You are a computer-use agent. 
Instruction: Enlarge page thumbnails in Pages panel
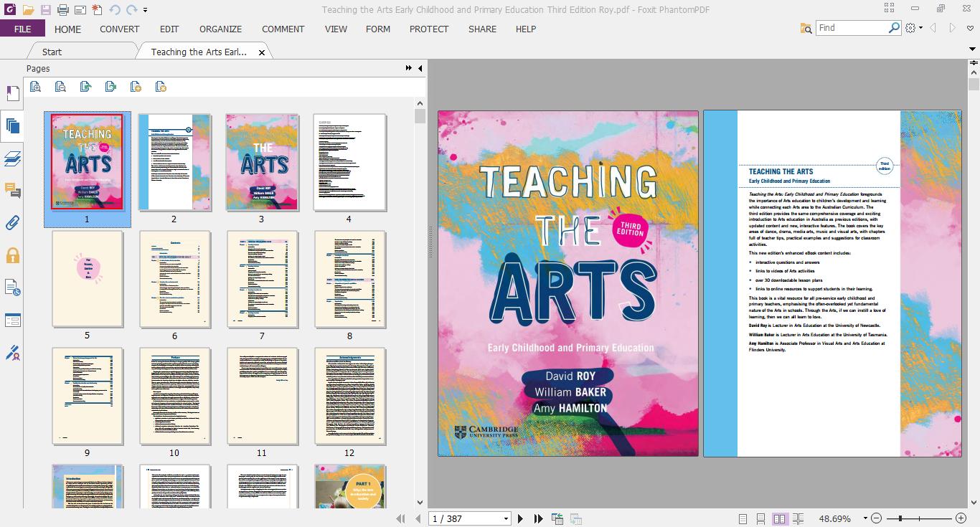35,87
